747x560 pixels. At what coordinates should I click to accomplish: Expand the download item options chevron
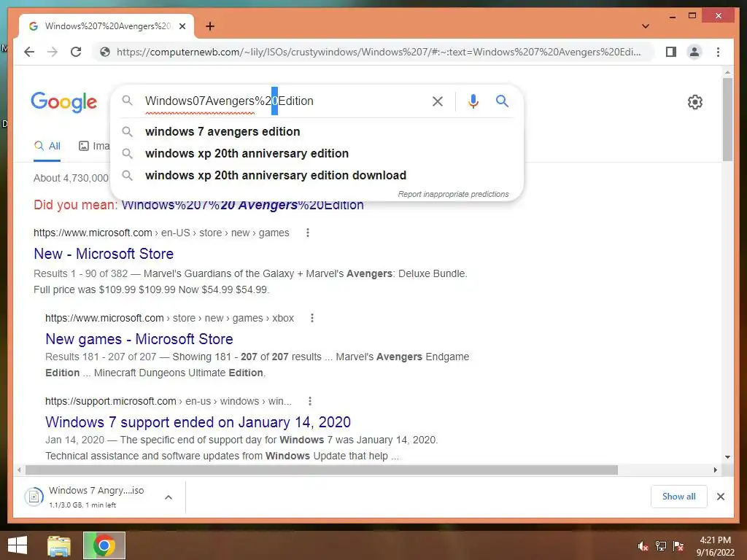(169, 497)
